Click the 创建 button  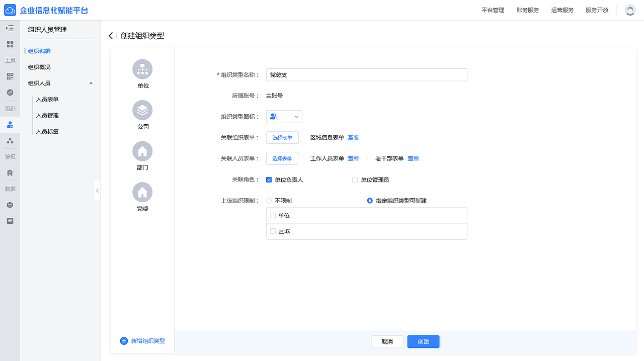[x=423, y=341]
